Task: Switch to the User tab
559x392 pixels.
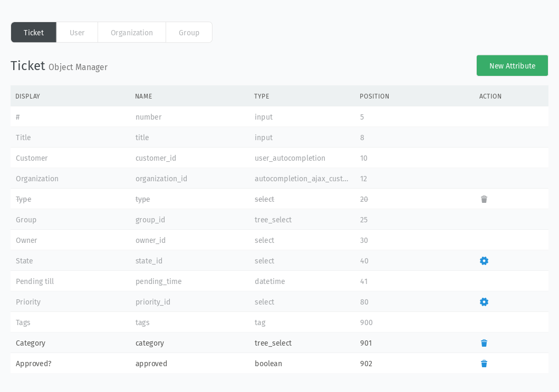Action: (77, 32)
